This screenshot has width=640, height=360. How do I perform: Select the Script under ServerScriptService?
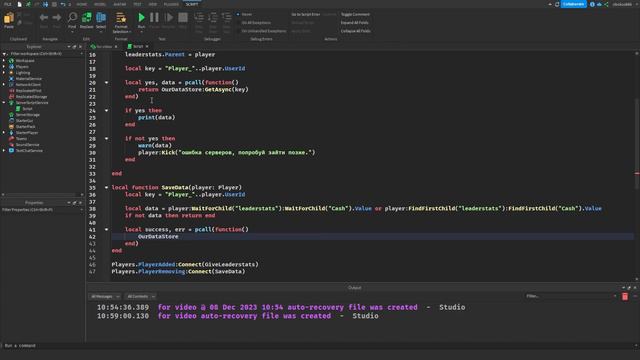click(x=27, y=109)
